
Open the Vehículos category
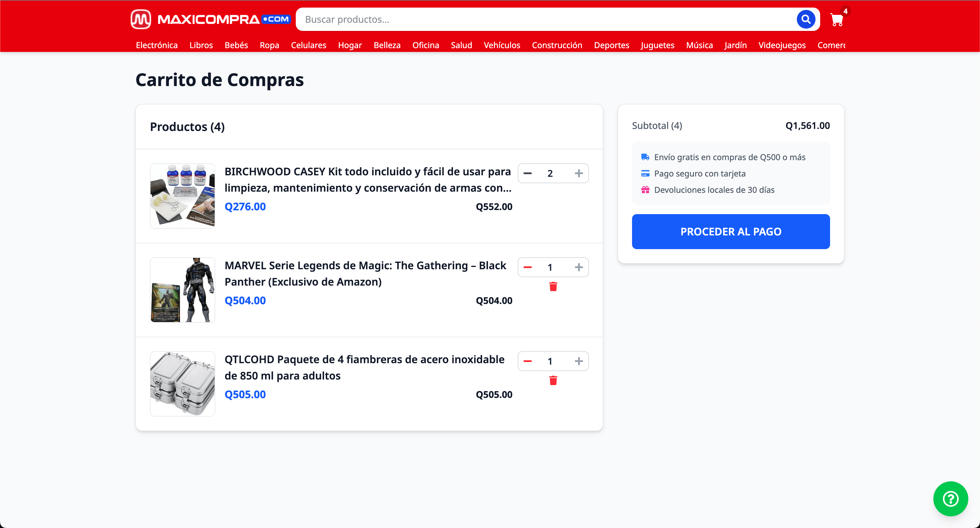(502, 45)
